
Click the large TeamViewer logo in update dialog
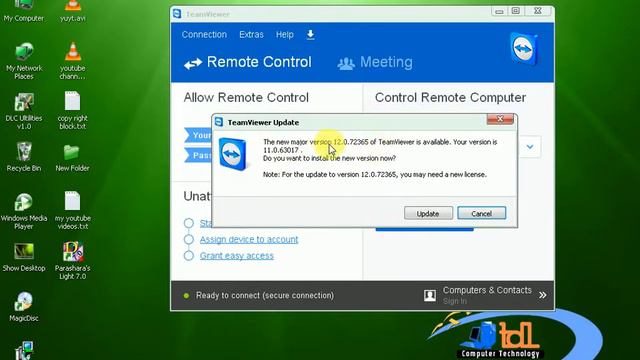(233, 154)
